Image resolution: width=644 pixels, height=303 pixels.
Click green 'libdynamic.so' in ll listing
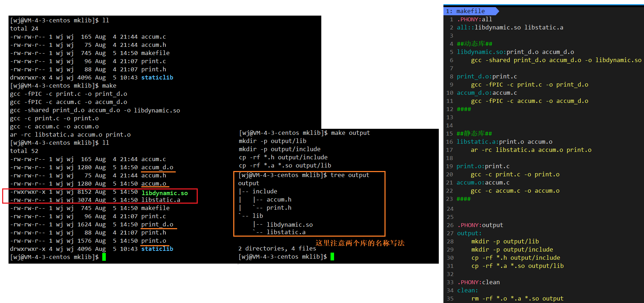(x=164, y=193)
